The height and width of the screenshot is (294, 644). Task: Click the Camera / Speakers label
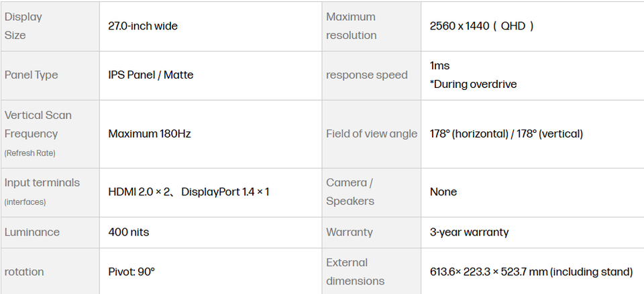click(x=350, y=192)
